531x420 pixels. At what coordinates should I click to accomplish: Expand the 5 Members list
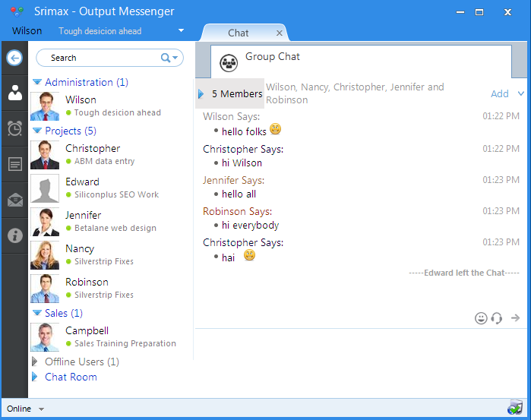point(201,93)
